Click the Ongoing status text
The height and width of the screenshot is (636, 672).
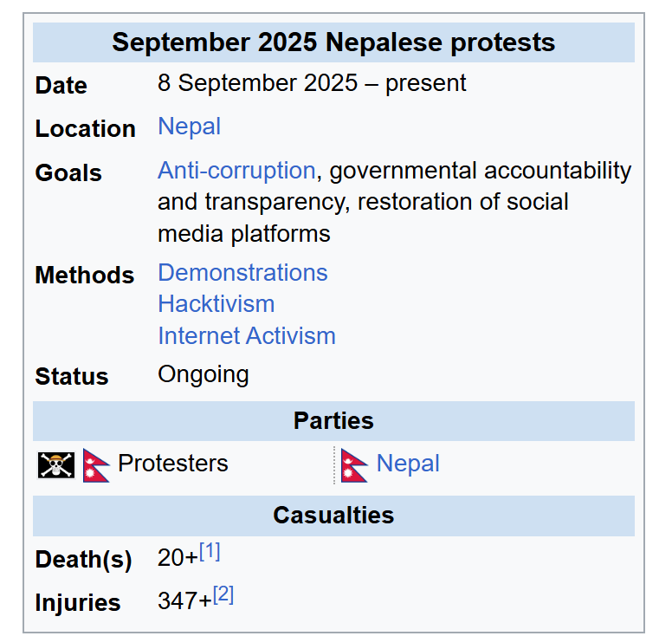point(203,375)
